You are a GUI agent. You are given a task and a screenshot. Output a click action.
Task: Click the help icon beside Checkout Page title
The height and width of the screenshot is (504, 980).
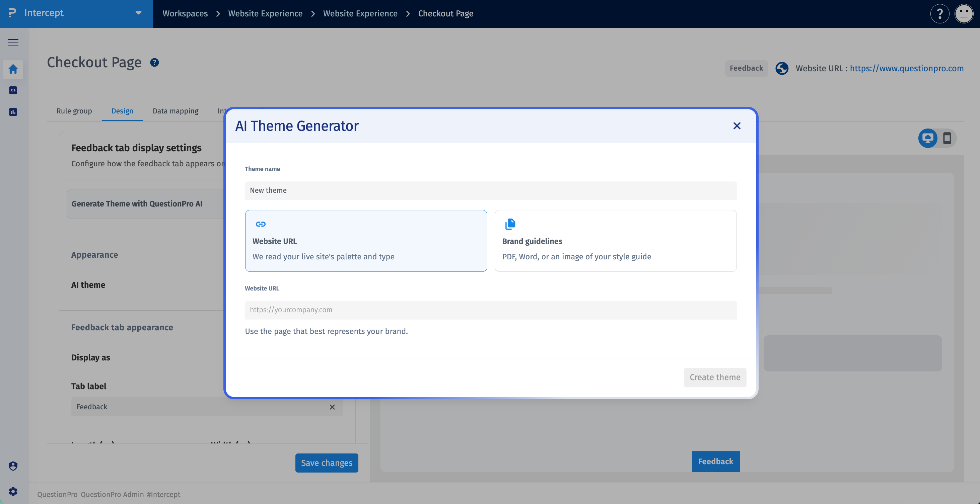point(154,63)
